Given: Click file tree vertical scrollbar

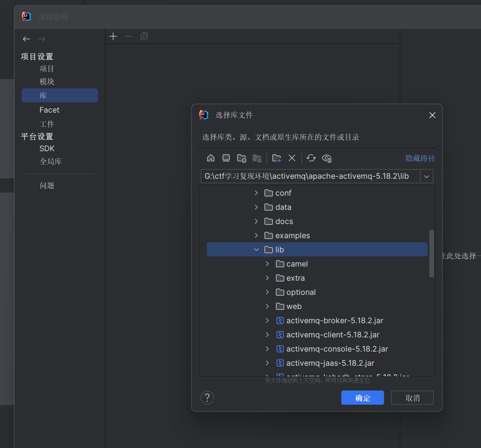Looking at the screenshot, I should pos(431,254).
